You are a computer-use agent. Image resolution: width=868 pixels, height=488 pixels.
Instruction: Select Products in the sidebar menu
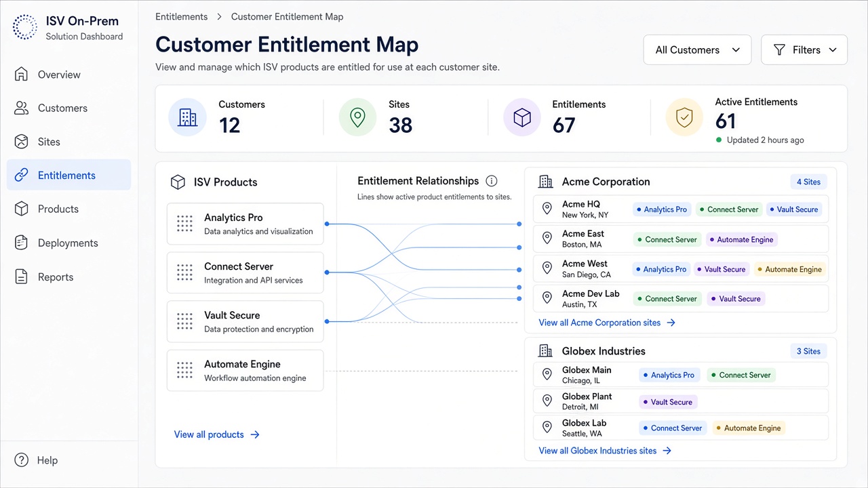(x=68, y=209)
